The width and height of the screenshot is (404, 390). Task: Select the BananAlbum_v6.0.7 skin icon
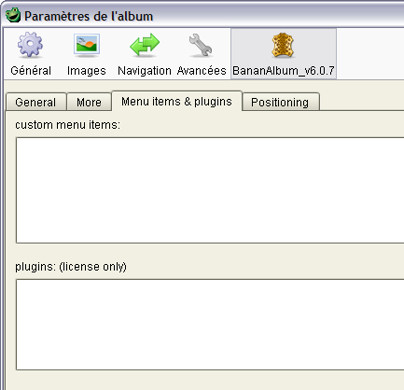coord(283,45)
